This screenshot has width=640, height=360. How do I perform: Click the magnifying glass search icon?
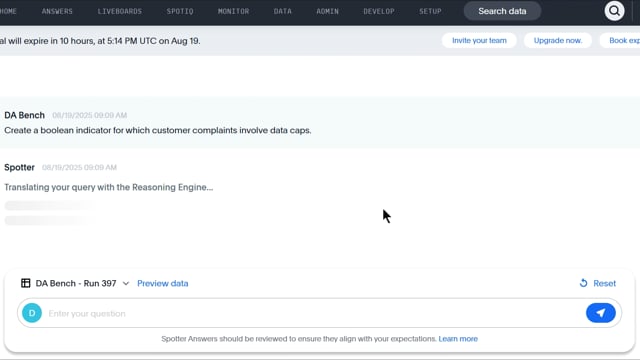point(614,11)
